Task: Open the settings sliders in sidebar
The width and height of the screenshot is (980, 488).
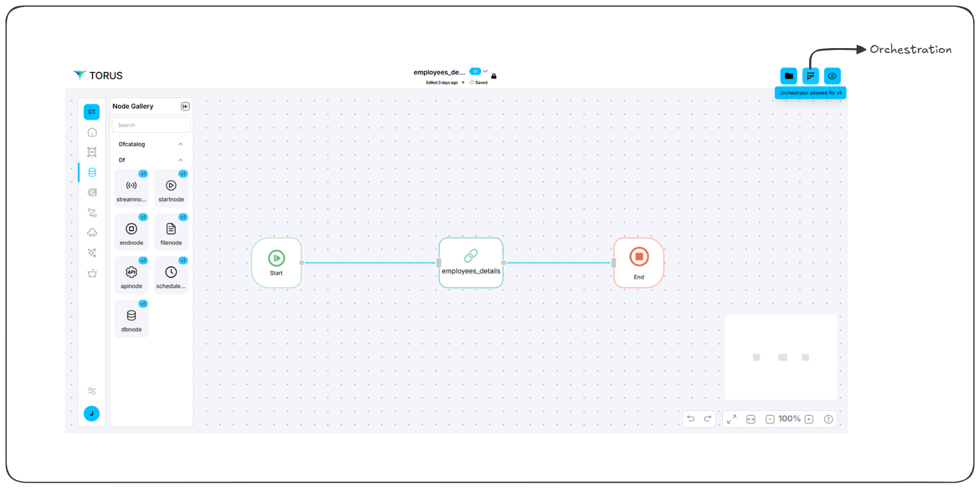Action: coord(92,391)
